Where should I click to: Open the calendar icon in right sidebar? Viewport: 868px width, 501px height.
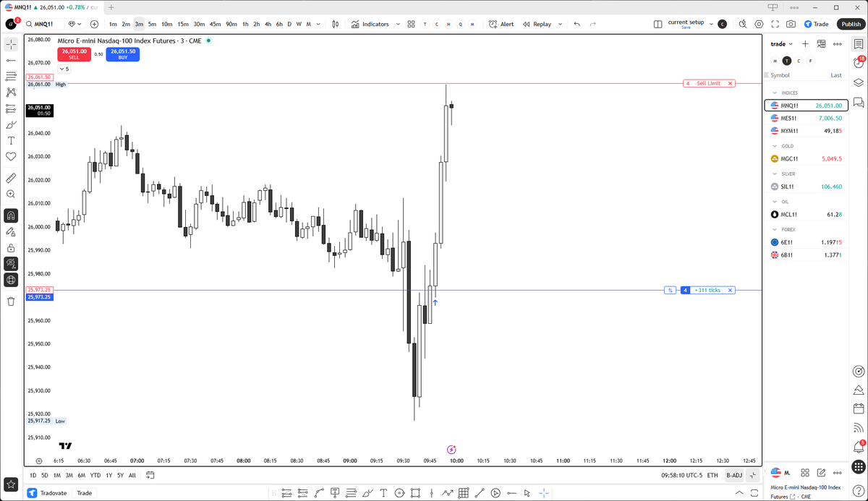(859, 408)
